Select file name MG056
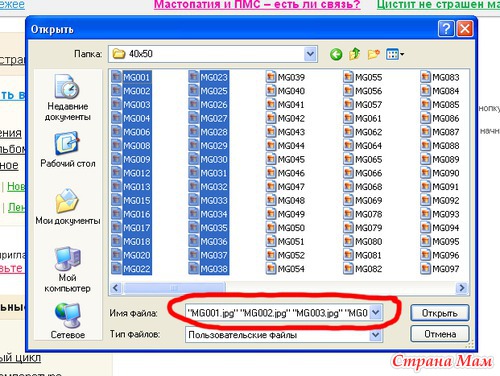500x376 pixels. [368, 91]
